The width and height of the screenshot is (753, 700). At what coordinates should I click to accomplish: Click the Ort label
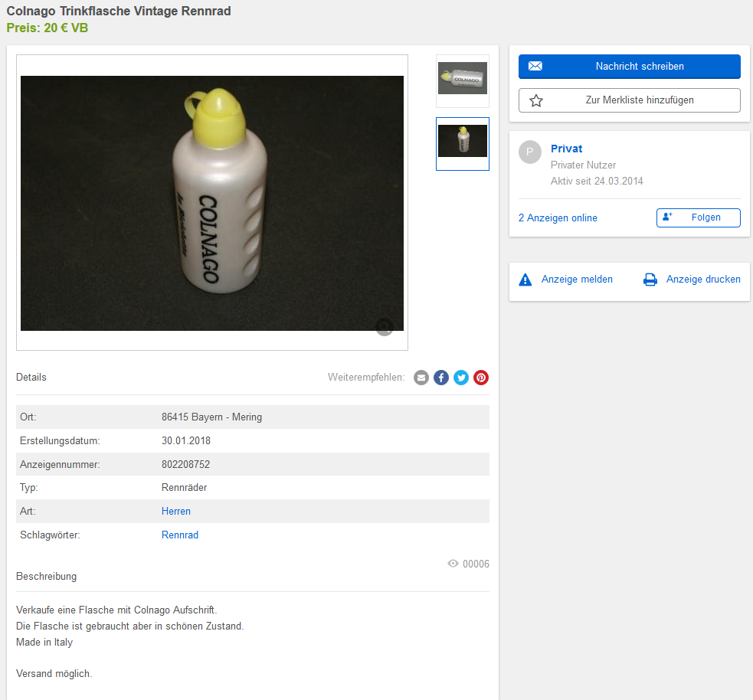click(28, 417)
